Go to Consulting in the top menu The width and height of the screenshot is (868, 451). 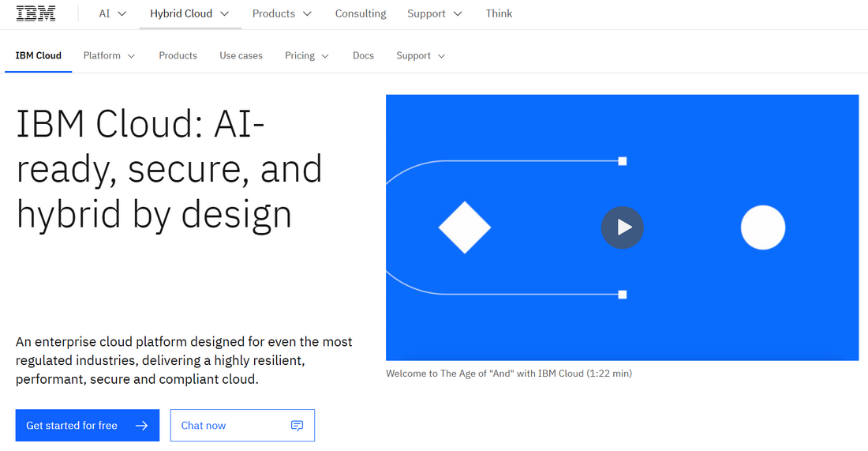tap(361, 13)
